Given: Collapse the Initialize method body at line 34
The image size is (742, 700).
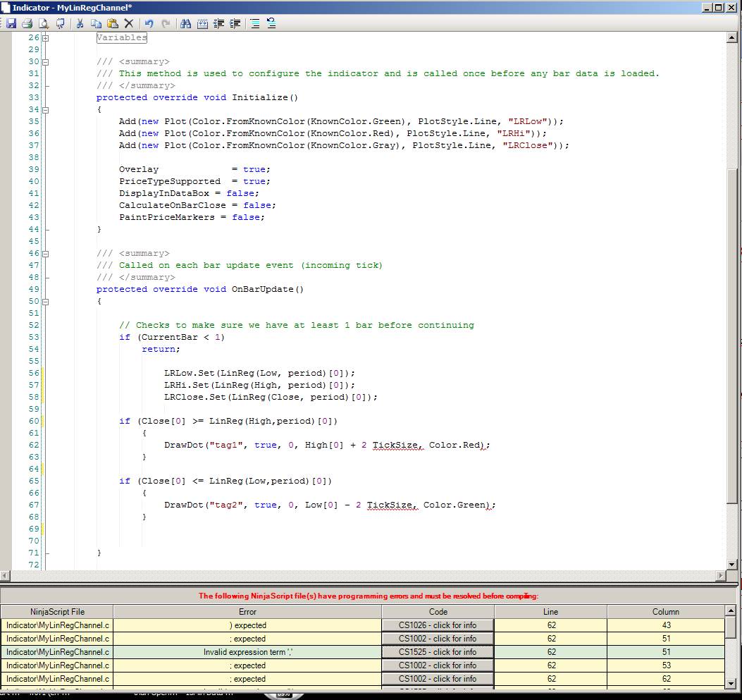Looking at the screenshot, I should point(45,110).
